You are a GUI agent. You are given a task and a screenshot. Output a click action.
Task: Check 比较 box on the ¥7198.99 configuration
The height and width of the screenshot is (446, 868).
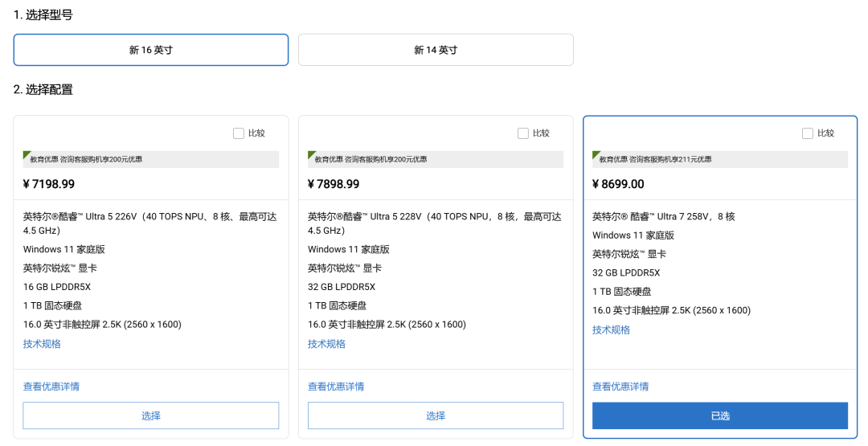point(239,133)
